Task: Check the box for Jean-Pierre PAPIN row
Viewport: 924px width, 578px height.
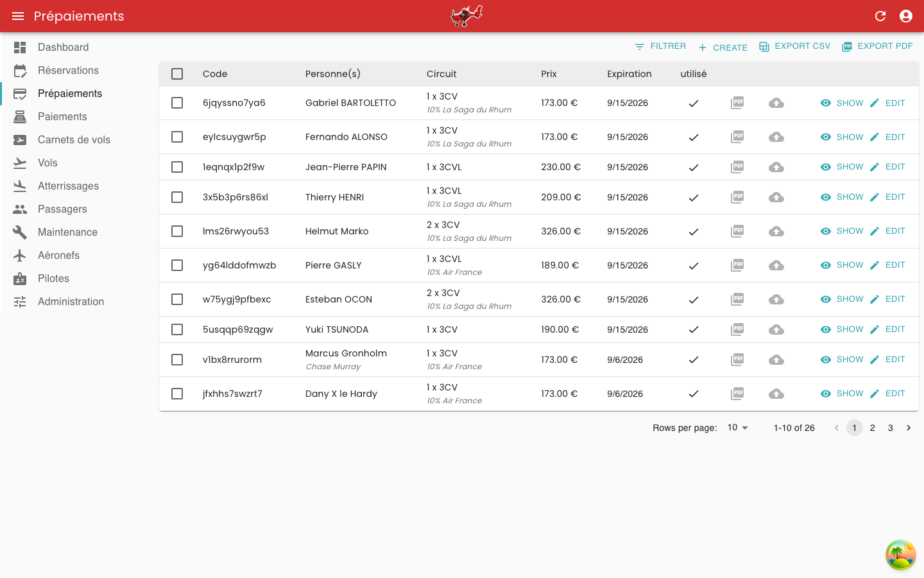Action: tap(177, 167)
